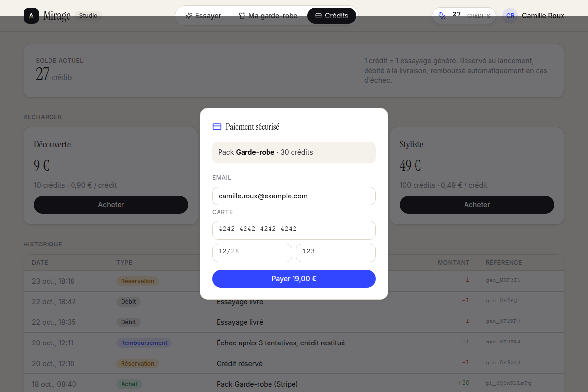Viewport: 588px width, 392px height.
Task: Click the +1 refund amount
Action: pos(465,342)
